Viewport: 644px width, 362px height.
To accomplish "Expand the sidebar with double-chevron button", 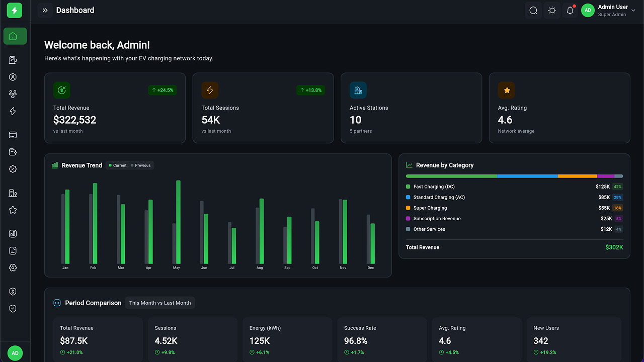I will [45, 11].
